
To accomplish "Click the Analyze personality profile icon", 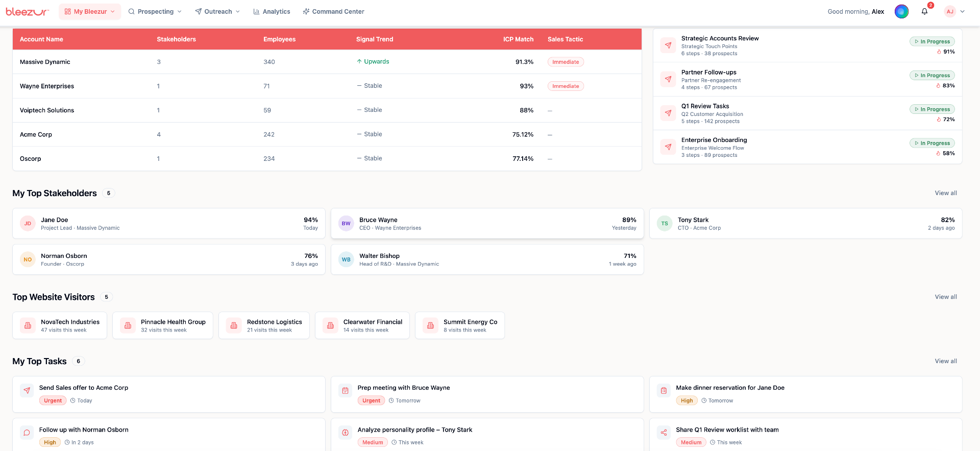I will coord(345,433).
